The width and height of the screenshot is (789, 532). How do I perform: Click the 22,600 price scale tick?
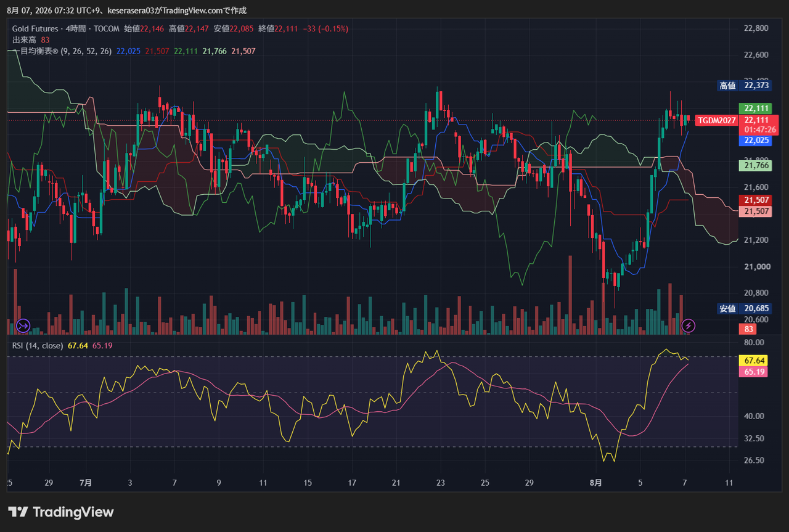coord(756,55)
